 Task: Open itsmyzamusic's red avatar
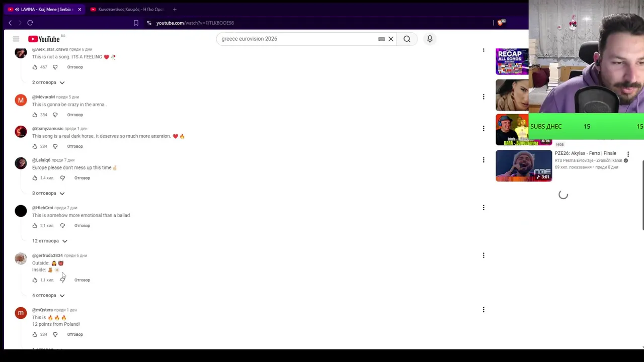point(21,132)
